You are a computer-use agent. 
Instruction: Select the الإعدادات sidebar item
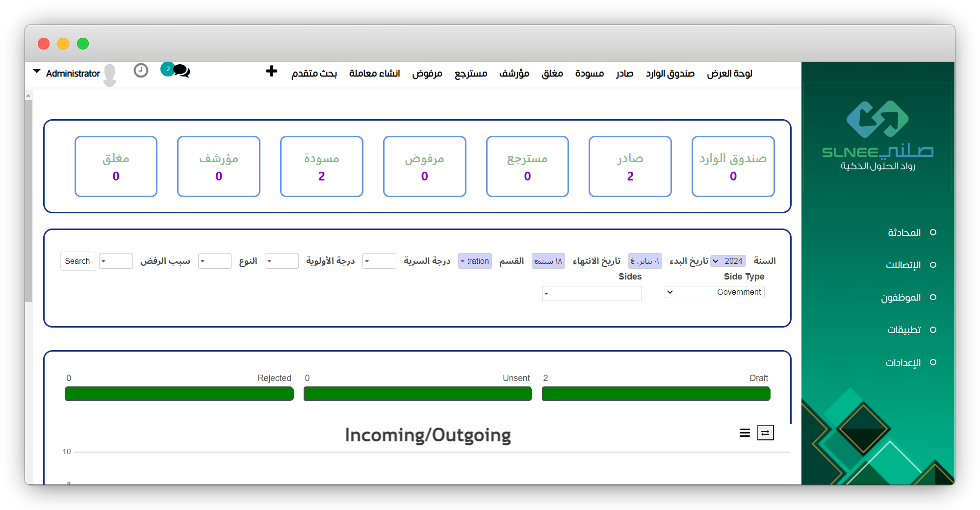point(903,362)
